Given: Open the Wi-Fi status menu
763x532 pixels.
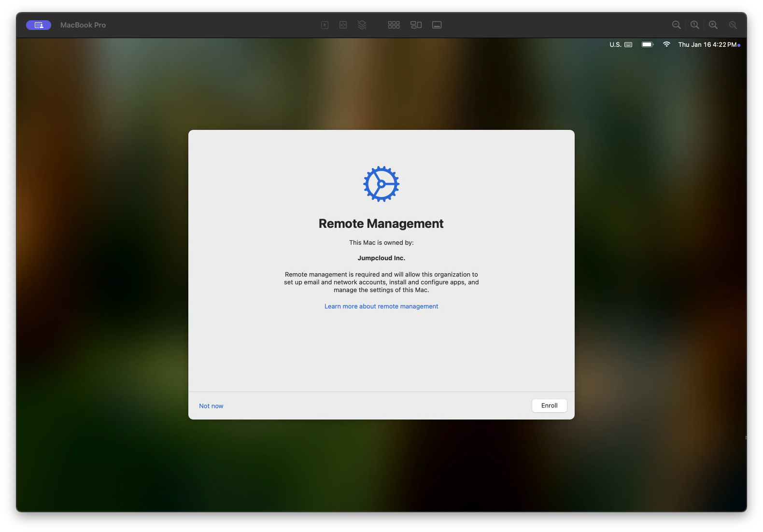Looking at the screenshot, I should coord(666,44).
